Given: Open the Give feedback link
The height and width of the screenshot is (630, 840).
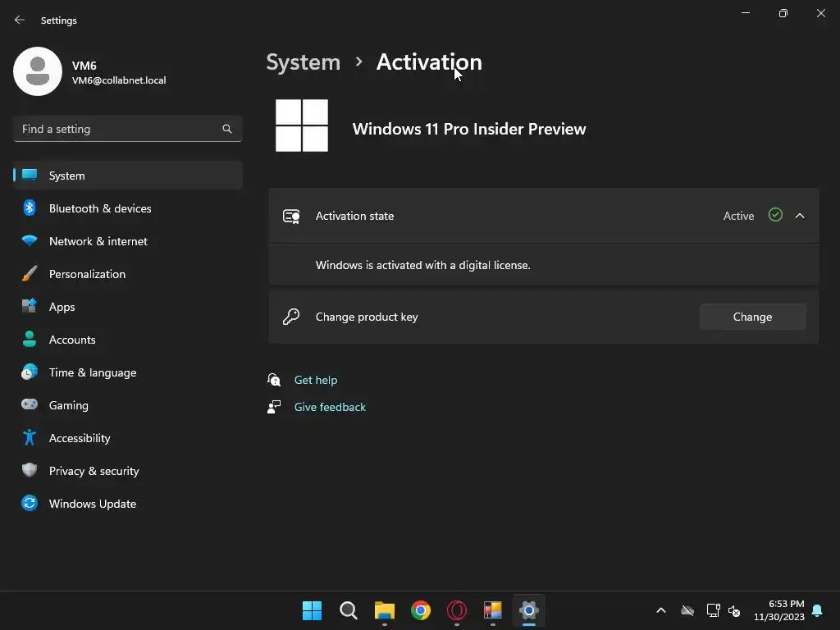Looking at the screenshot, I should click(x=330, y=407).
